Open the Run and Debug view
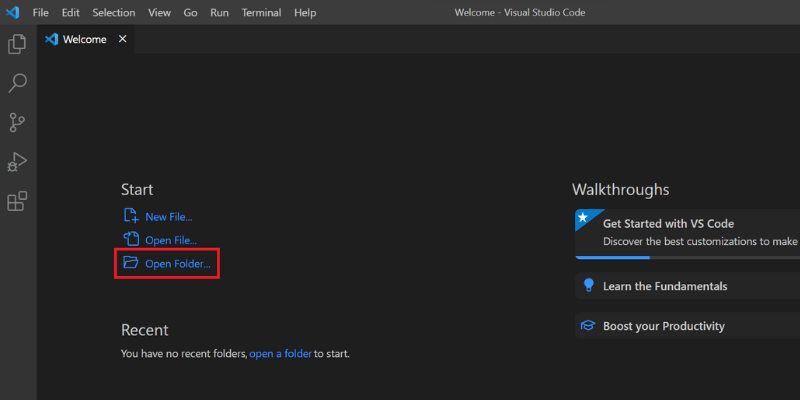 coord(17,162)
